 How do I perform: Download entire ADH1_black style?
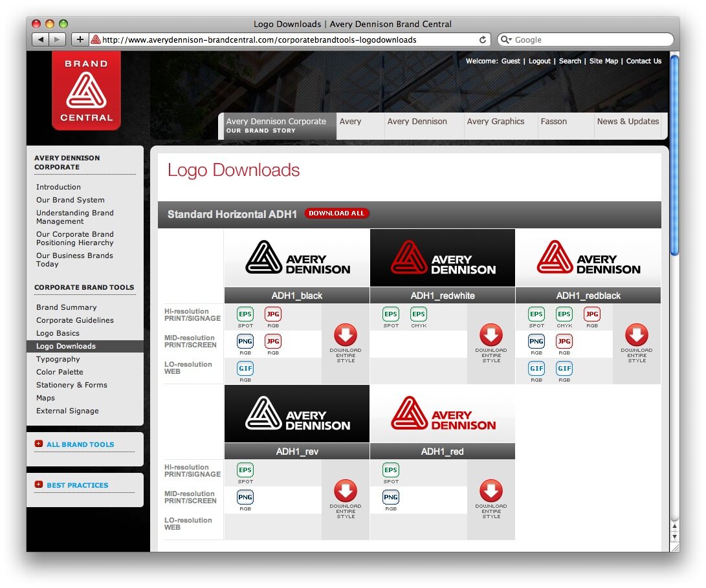346,335
